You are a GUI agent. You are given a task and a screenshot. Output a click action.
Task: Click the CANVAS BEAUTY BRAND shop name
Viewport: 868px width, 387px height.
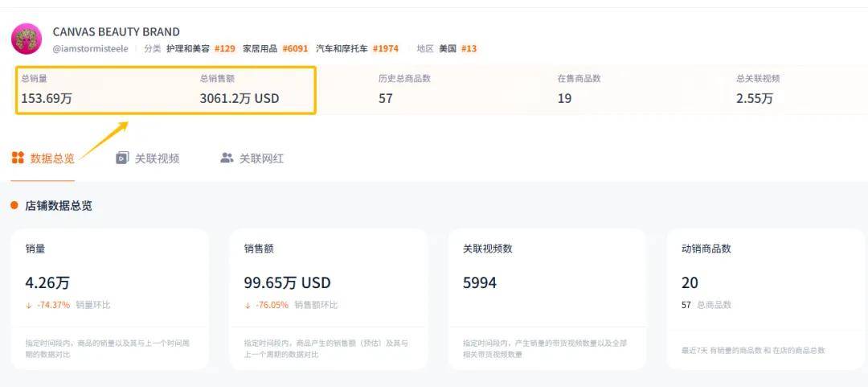[116, 32]
